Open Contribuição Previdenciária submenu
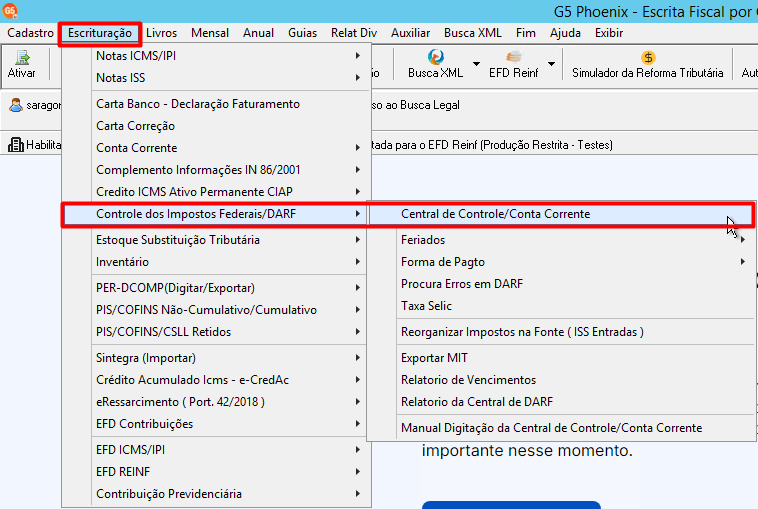This screenshot has height=509, width=758. click(216, 494)
